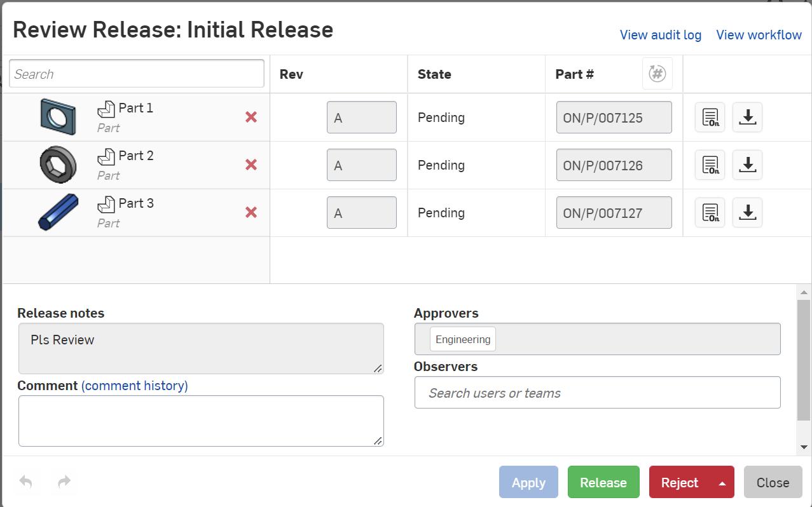Open the properties icon for Part 2
This screenshot has width=812, height=507.
coord(709,164)
